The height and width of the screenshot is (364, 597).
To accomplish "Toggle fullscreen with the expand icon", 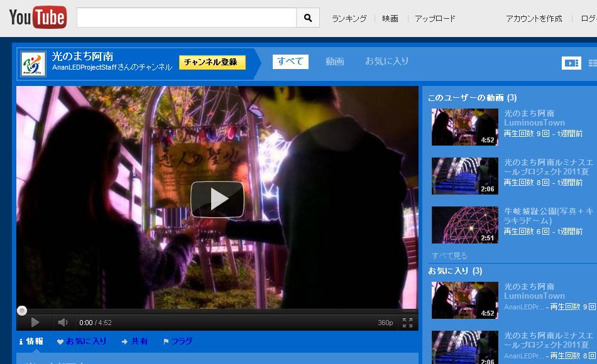I will tap(407, 323).
